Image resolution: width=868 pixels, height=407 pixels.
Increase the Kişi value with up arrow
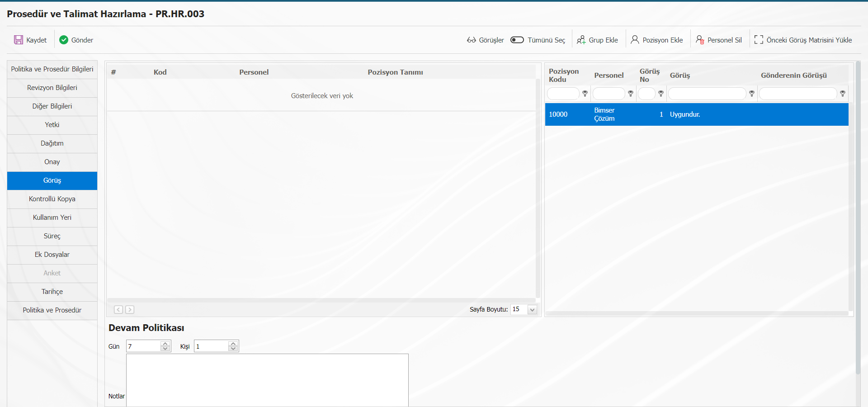pos(233,344)
